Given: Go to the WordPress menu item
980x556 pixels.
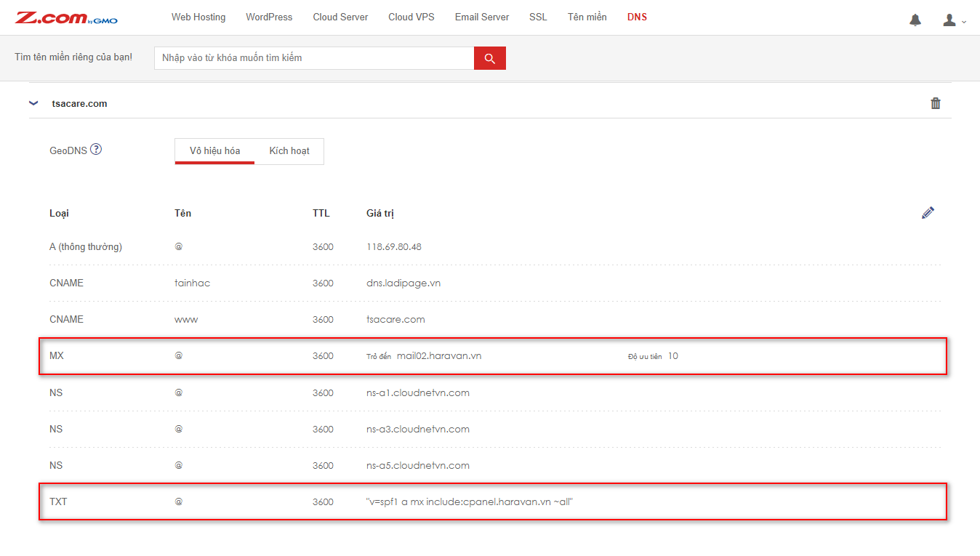Looking at the screenshot, I should coord(269,17).
